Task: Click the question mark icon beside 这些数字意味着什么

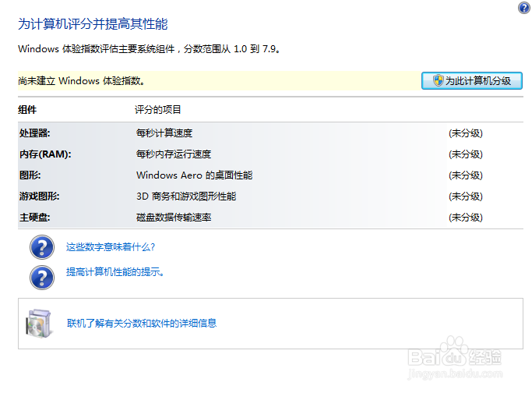Action: tap(42, 247)
